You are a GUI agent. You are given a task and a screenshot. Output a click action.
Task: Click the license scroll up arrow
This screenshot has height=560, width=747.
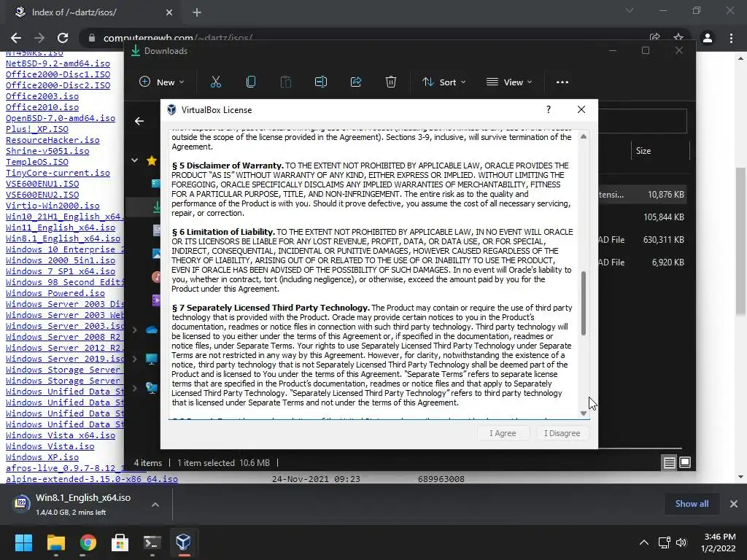coord(584,136)
